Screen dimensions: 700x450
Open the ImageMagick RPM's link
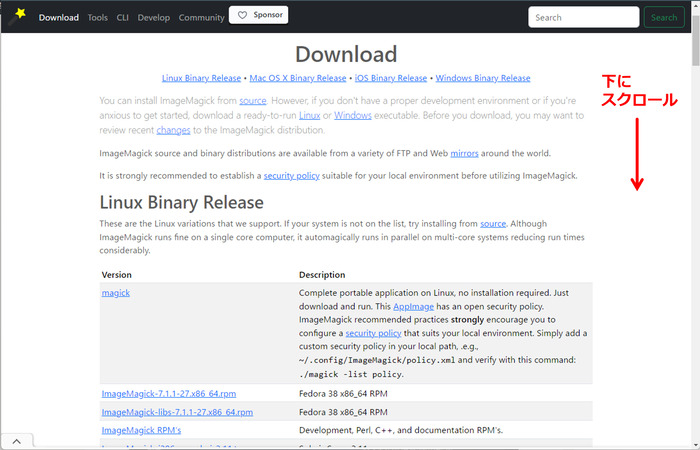point(141,430)
